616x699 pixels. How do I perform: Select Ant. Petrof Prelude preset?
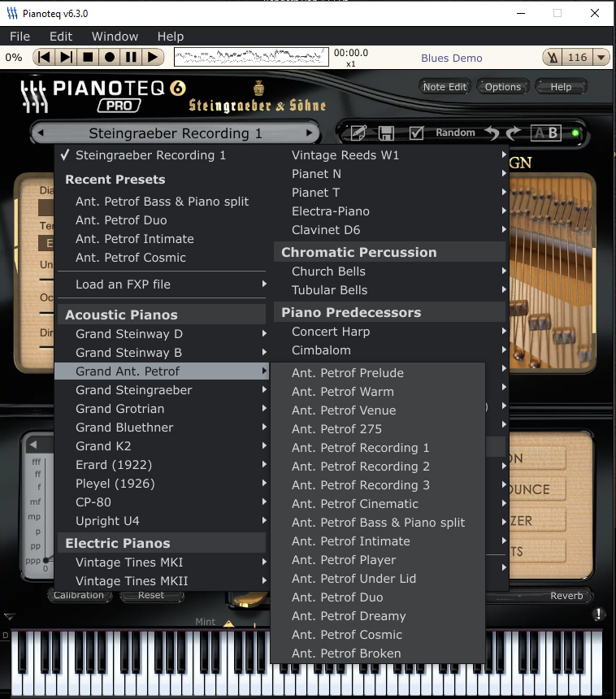click(x=378, y=373)
